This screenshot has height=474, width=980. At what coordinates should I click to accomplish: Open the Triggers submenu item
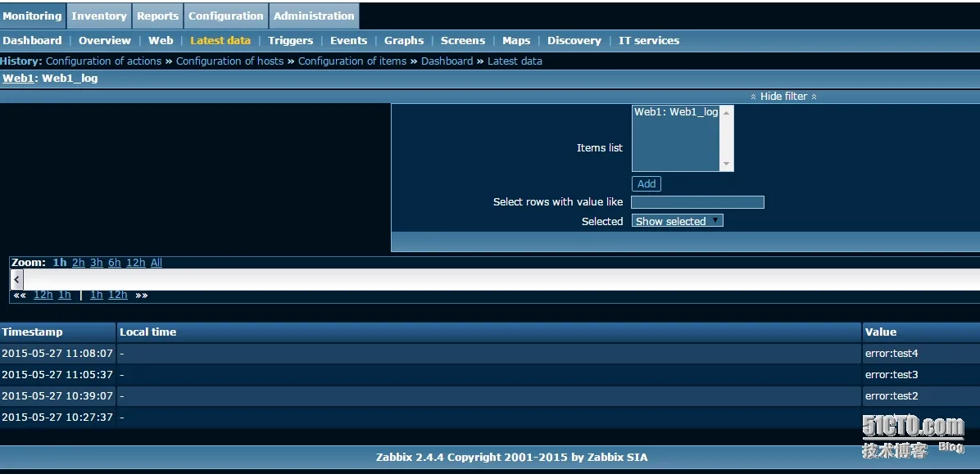point(291,41)
